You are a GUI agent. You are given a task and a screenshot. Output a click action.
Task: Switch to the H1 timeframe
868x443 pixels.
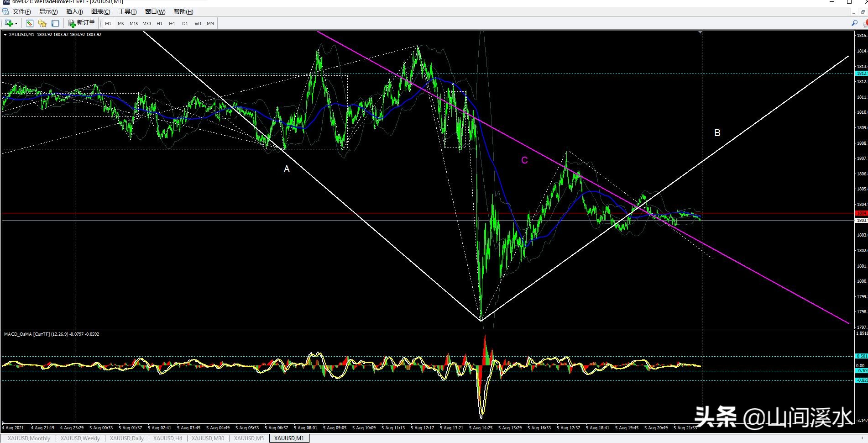click(159, 23)
